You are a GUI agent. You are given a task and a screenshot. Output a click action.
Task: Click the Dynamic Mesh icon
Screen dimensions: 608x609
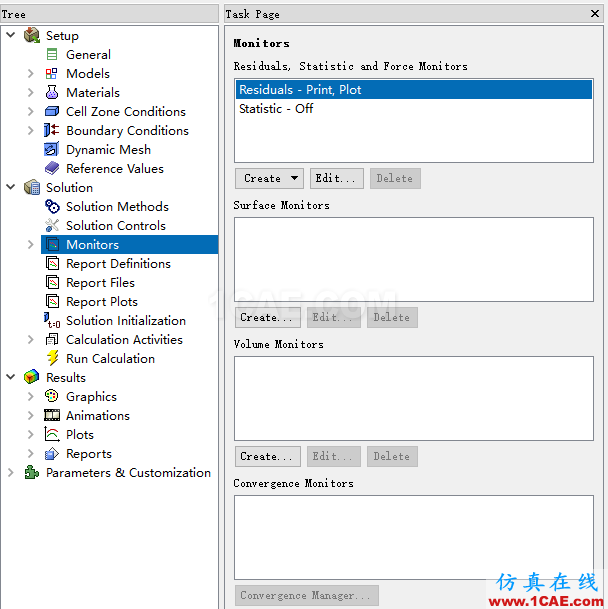52,149
